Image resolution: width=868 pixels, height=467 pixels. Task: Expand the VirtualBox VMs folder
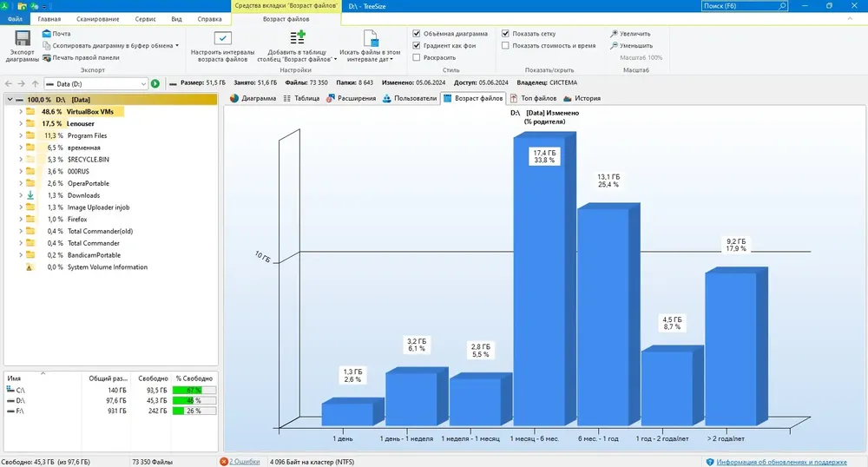coord(21,112)
